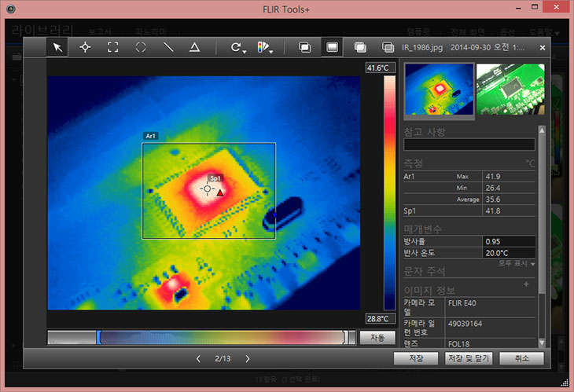Click the vertical temperature color scale bar
The width and height of the screenshot is (574, 392).
(389, 193)
